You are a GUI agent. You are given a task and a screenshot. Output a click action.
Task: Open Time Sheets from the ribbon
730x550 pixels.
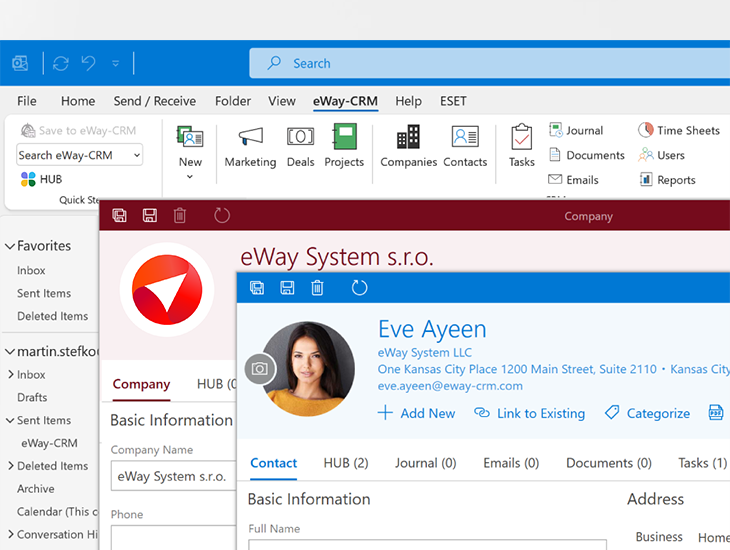tap(679, 130)
